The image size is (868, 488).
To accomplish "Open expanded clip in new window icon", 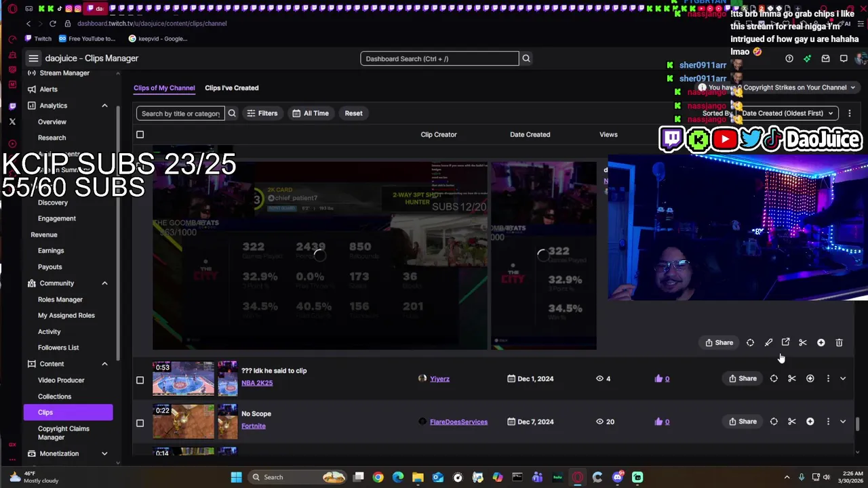I will click(x=785, y=343).
